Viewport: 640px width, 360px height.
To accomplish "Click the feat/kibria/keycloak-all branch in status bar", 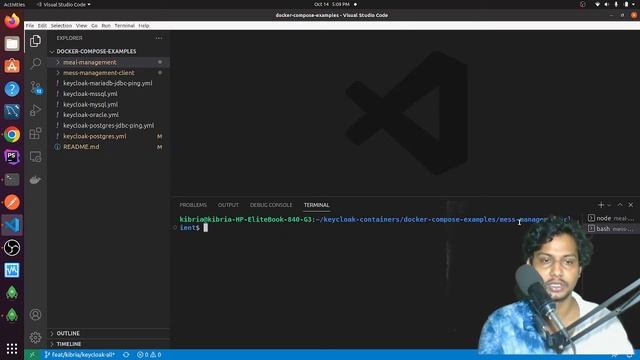I will pyautogui.click(x=80, y=355).
